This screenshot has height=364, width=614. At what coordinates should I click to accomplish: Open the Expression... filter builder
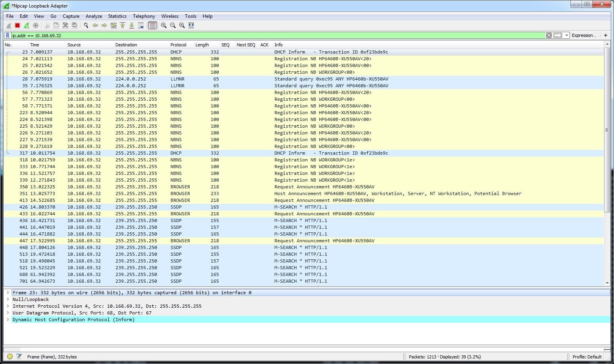pos(584,35)
